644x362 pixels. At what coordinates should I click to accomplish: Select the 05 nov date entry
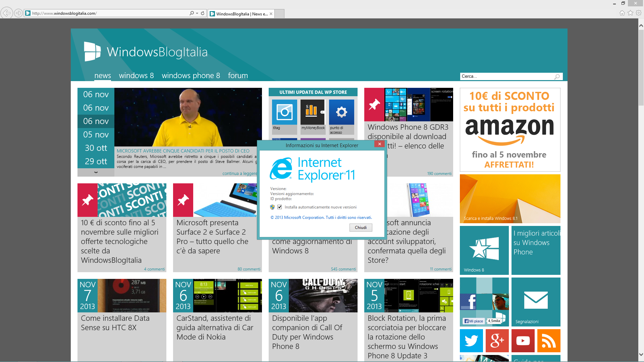pos(96,135)
